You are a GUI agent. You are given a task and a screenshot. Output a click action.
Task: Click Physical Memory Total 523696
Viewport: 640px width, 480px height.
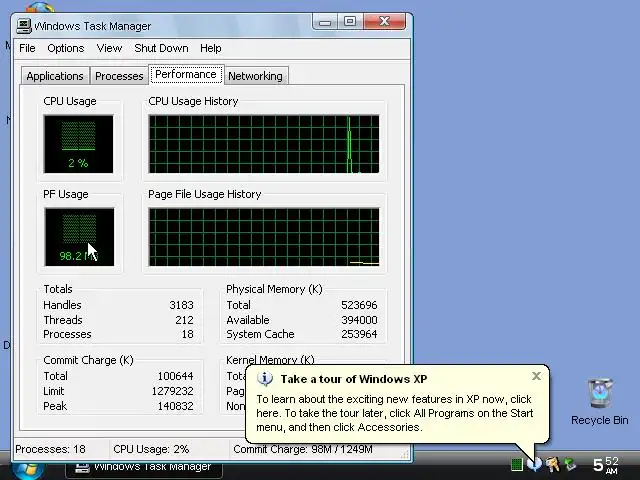pos(359,305)
